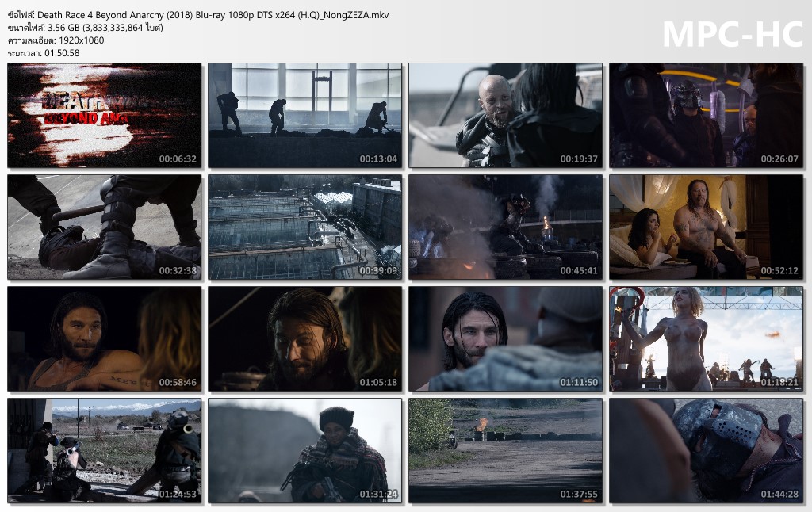Screen dimensions: 812x512
Task: Select the thumbnail stamped 00:52:12
Action: point(707,227)
